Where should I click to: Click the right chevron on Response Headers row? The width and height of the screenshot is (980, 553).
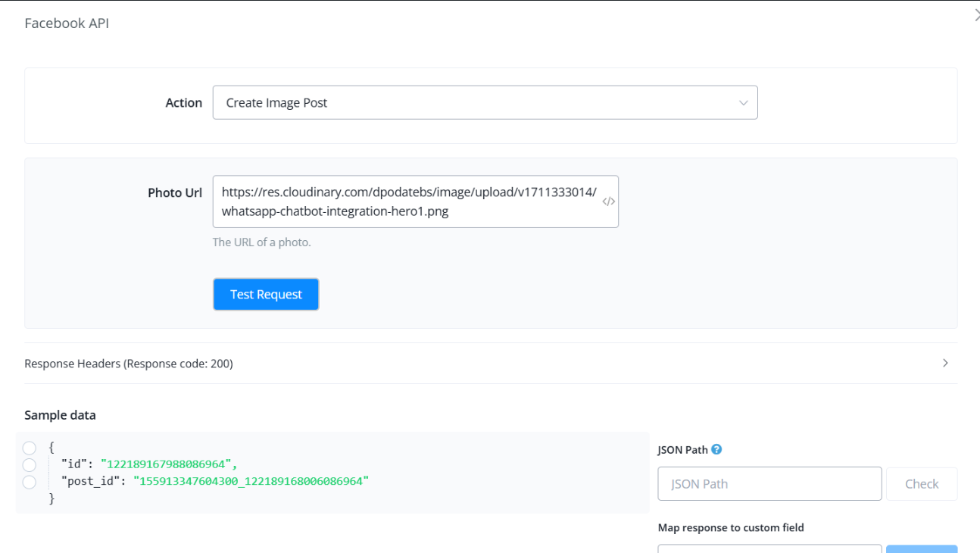pyautogui.click(x=945, y=364)
